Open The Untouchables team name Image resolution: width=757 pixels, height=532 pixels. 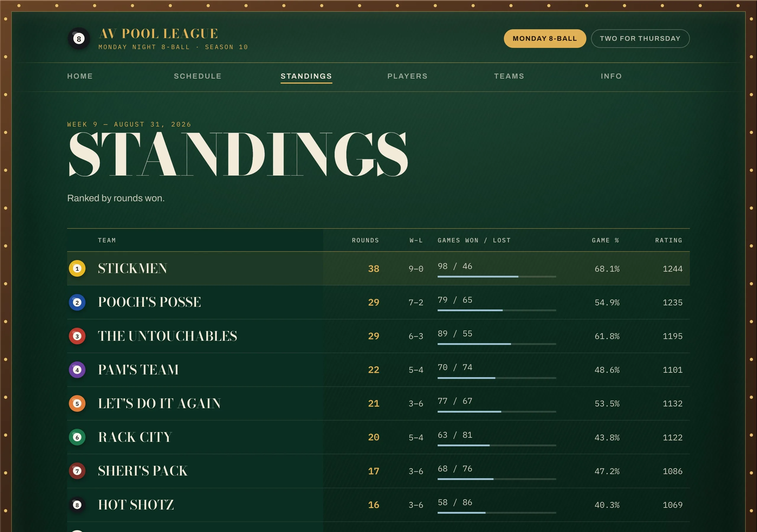pyautogui.click(x=167, y=336)
